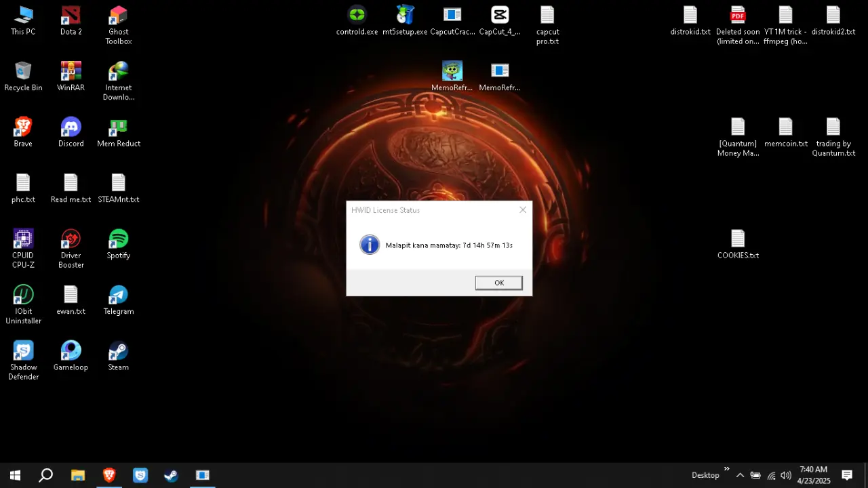Screen dimensions: 868x488
Task: Select the Ghost Toolbox shortcut
Action: point(118,26)
